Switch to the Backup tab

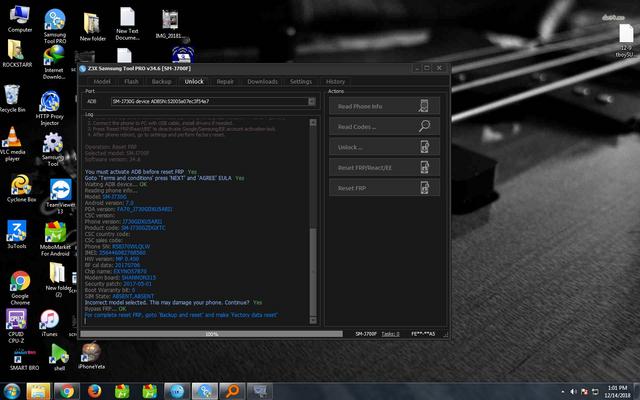coord(161,82)
